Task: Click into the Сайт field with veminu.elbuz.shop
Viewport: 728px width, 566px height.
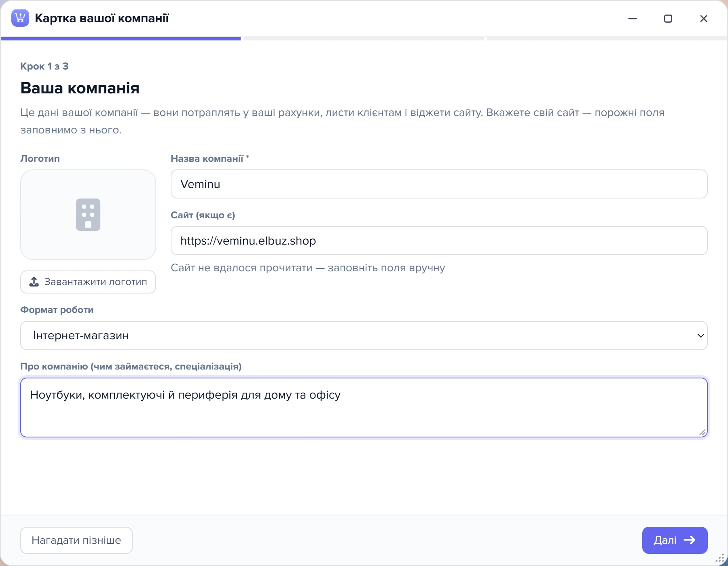Action: pos(439,241)
